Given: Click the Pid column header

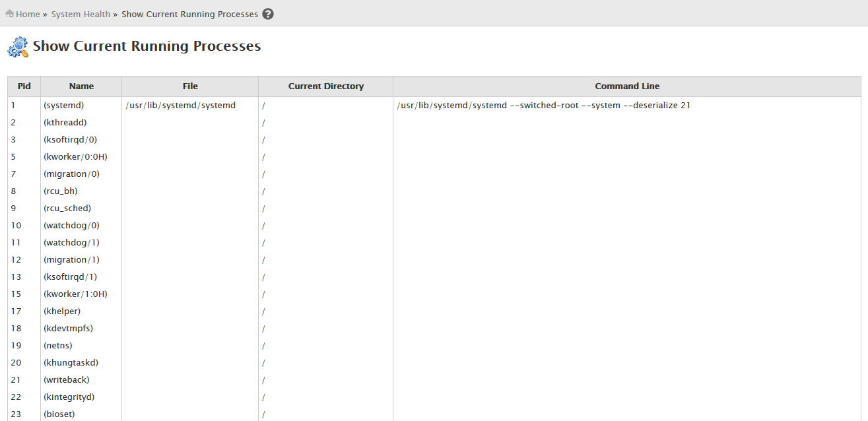Looking at the screenshot, I should pos(24,86).
